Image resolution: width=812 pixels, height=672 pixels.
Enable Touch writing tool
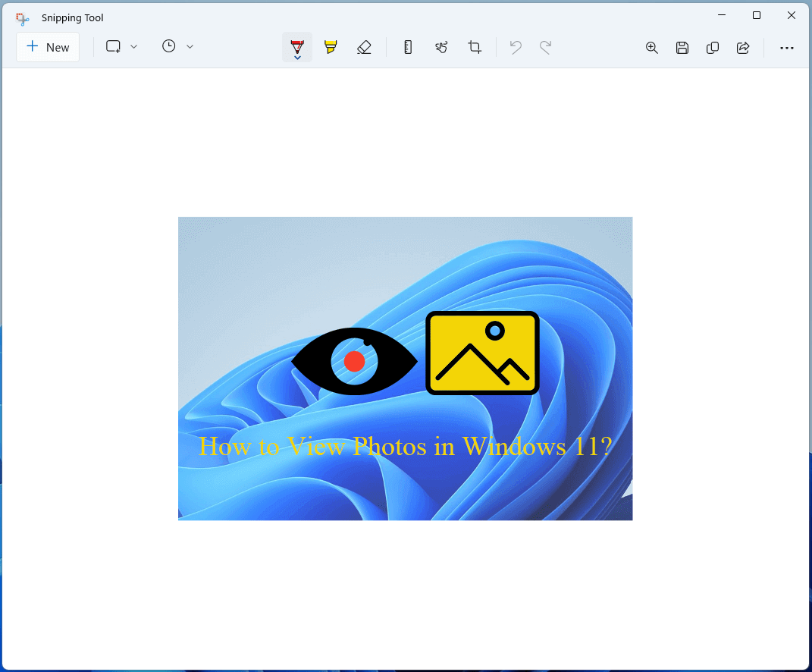click(441, 47)
